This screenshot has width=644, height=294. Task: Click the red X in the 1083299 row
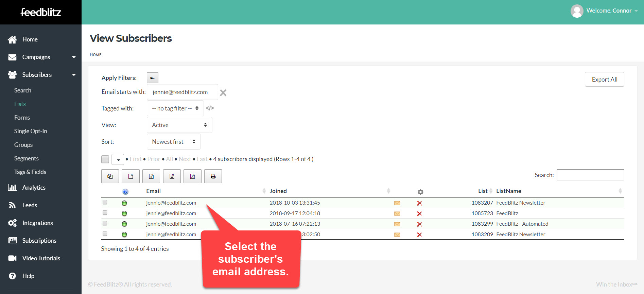pyautogui.click(x=419, y=224)
